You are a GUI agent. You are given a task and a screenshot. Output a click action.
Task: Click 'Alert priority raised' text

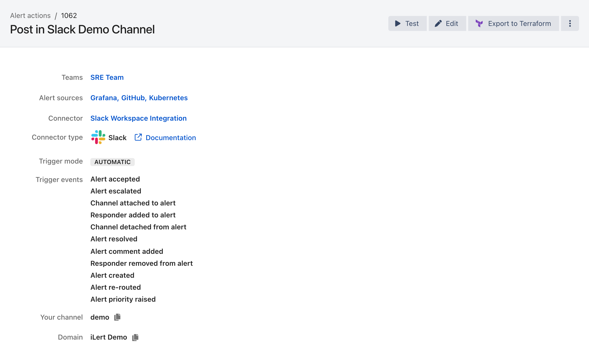pos(123,299)
